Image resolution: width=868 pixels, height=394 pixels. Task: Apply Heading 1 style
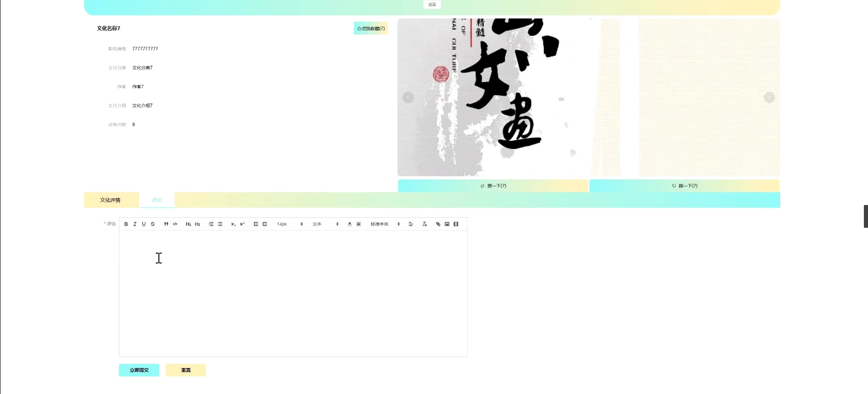(x=188, y=224)
